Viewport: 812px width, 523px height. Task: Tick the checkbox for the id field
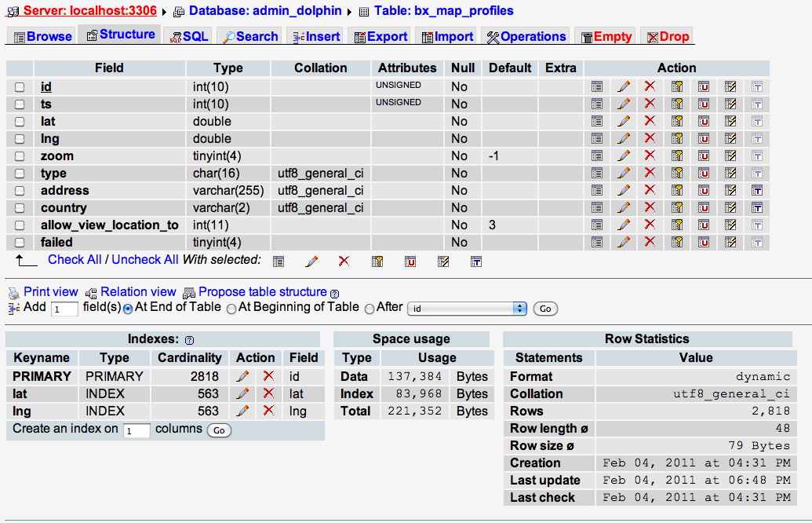[20, 87]
